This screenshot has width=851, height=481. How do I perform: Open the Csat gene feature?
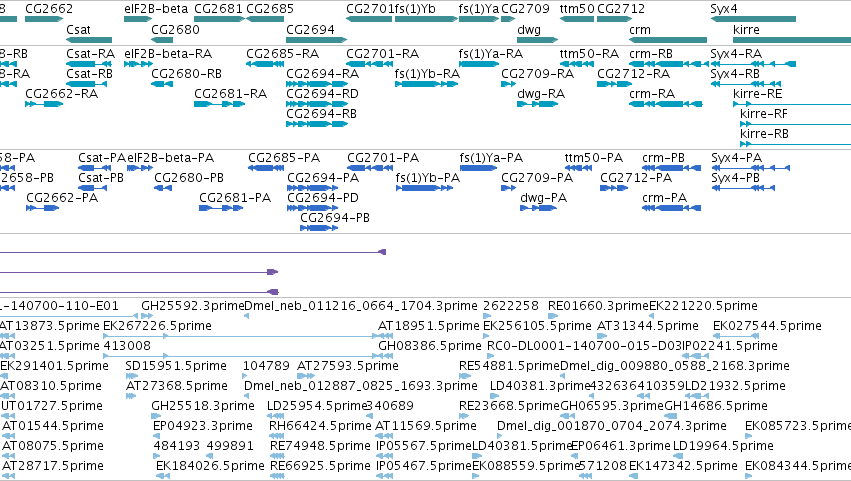click(89, 40)
